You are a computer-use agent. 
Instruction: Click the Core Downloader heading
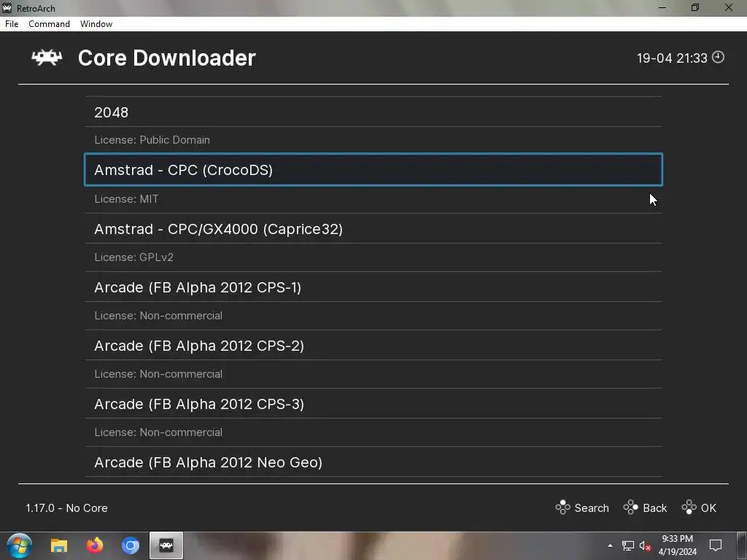(167, 58)
